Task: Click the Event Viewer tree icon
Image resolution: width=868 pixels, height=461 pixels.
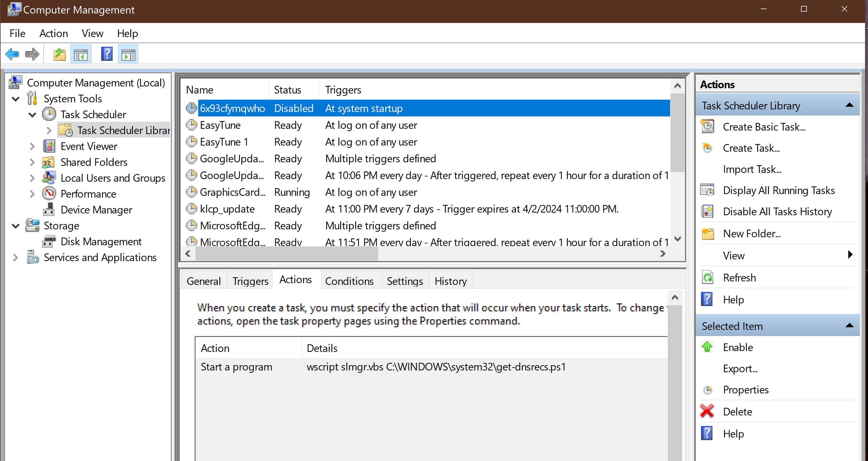Action: pyautogui.click(x=49, y=146)
